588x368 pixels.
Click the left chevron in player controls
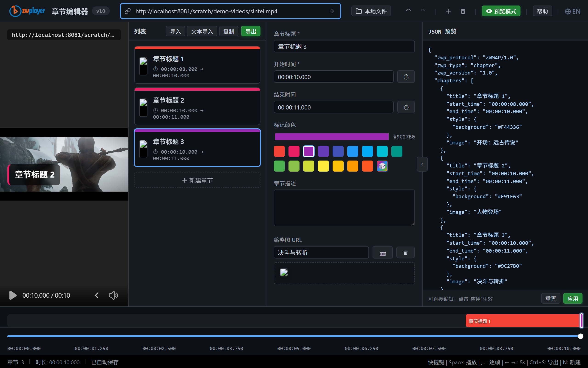[97, 295]
